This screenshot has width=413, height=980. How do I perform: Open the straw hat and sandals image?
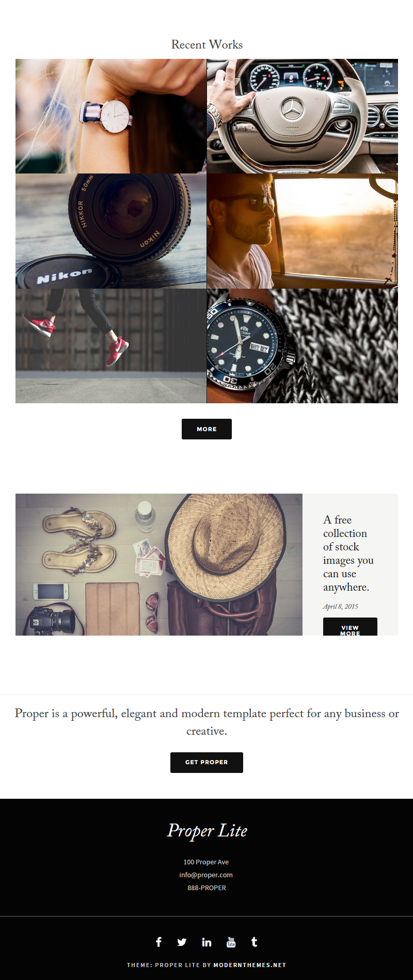(x=159, y=564)
